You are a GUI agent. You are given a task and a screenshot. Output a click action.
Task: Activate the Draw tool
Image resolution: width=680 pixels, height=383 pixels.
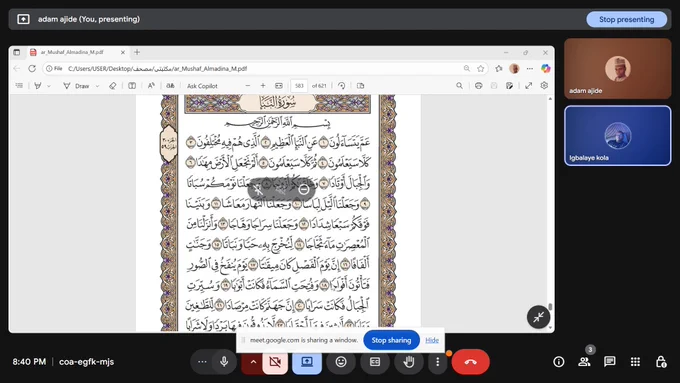76,86
